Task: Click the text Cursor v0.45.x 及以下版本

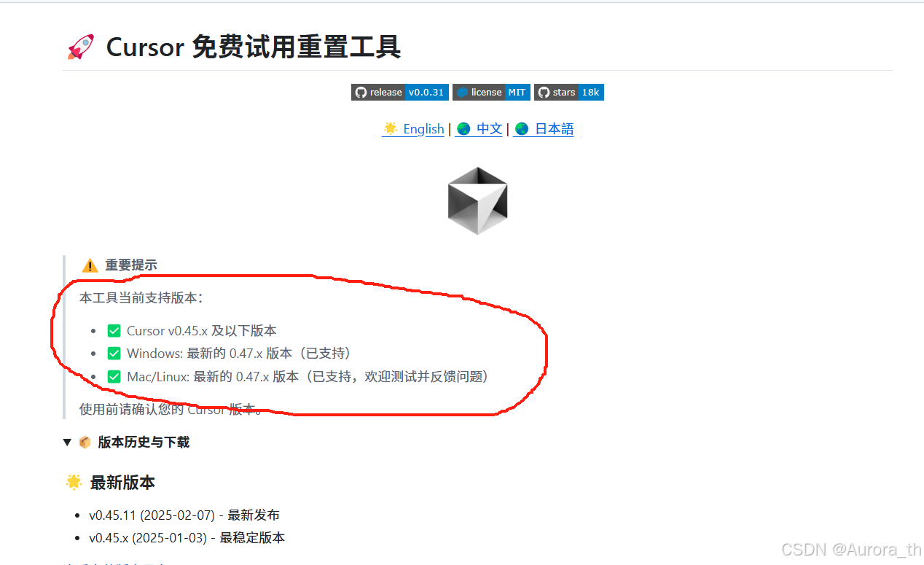Action: 202,331
